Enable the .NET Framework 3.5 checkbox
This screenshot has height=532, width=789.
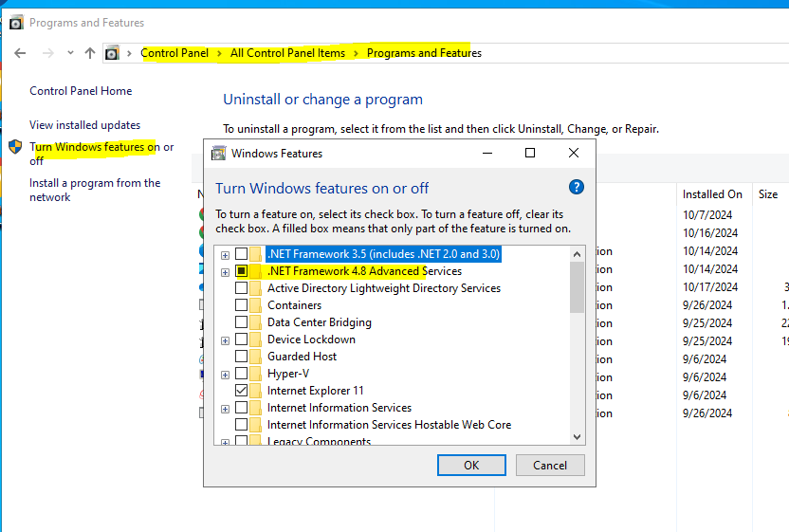click(x=242, y=253)
